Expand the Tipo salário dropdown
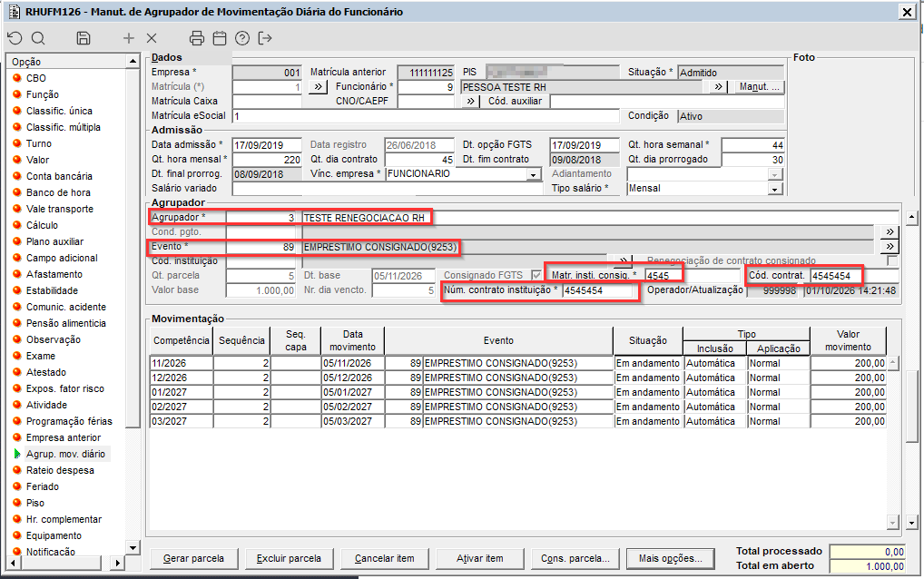Image resolution: width=924 pixels, height=579 pixels. pyautogui.click(x=775, y=189)
